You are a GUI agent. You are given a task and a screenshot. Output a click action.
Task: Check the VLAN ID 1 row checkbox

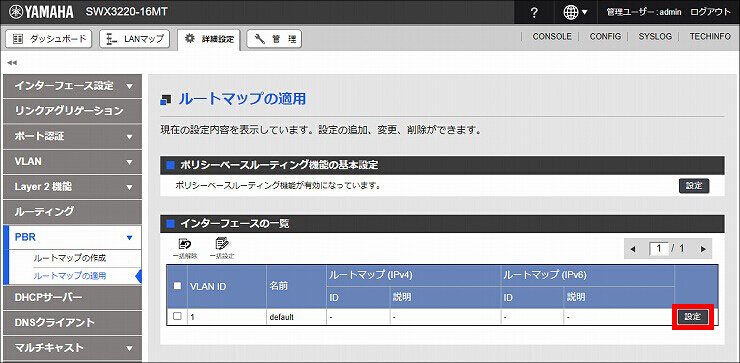[177, 316]
